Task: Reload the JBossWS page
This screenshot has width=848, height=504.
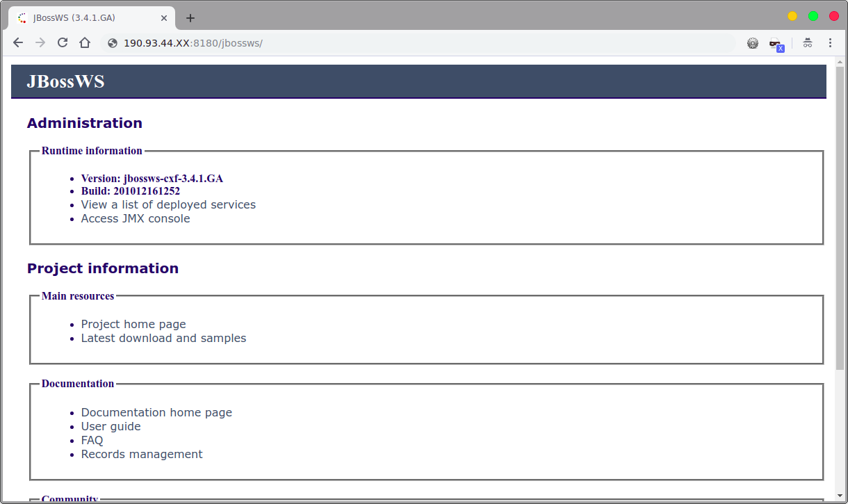Action: pyautogui.click(x=63, y=42)
